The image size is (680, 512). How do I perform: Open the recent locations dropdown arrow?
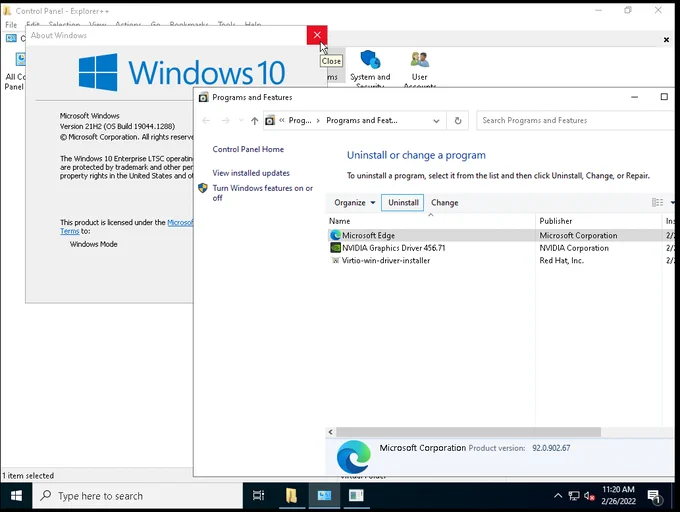click(241, 121)
